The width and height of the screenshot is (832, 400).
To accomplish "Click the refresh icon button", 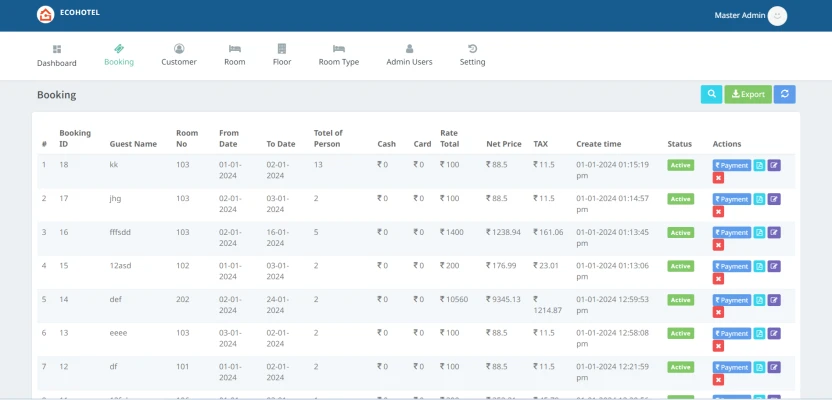I will (x=785, y=94).
